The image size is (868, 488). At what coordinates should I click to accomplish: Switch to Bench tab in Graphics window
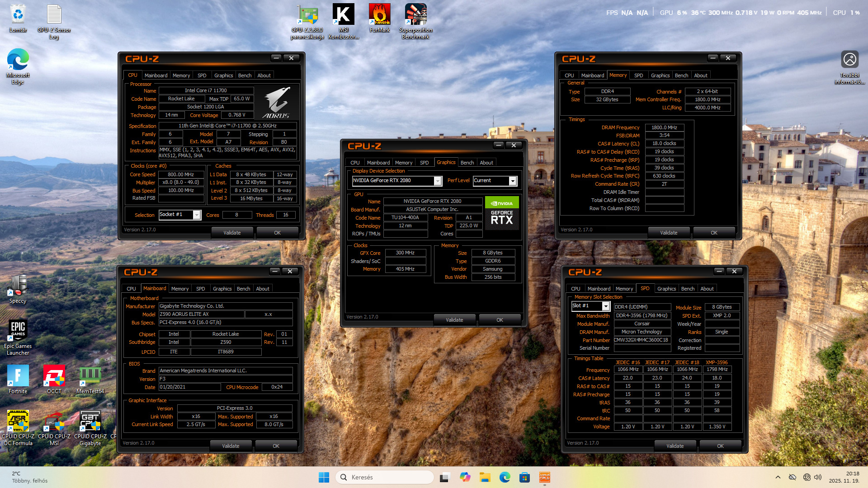click(x=467, y=163)
